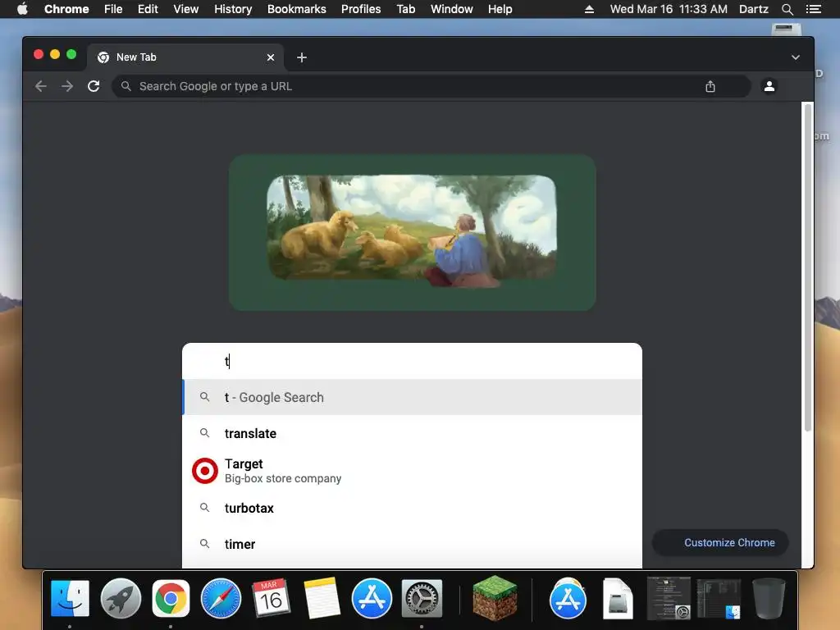Image resolution: width=840 pixels, height=630 pixels.
Task: Open the Bookmarks menu
Action: point(296,9)
